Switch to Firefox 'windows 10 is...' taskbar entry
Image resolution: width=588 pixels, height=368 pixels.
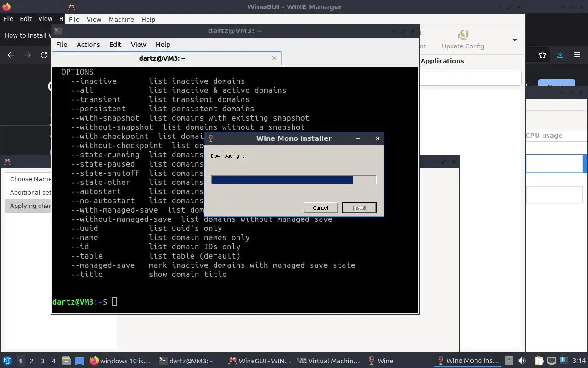coord(119,361)
